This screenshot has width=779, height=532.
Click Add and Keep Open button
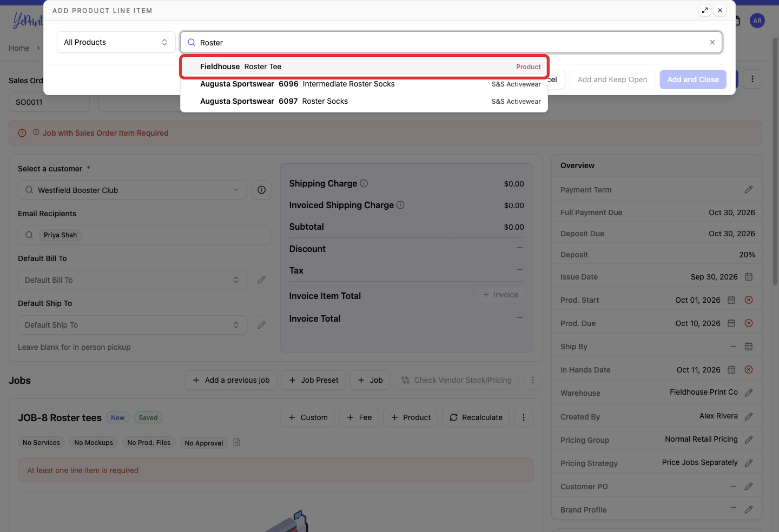pos(612,79)
